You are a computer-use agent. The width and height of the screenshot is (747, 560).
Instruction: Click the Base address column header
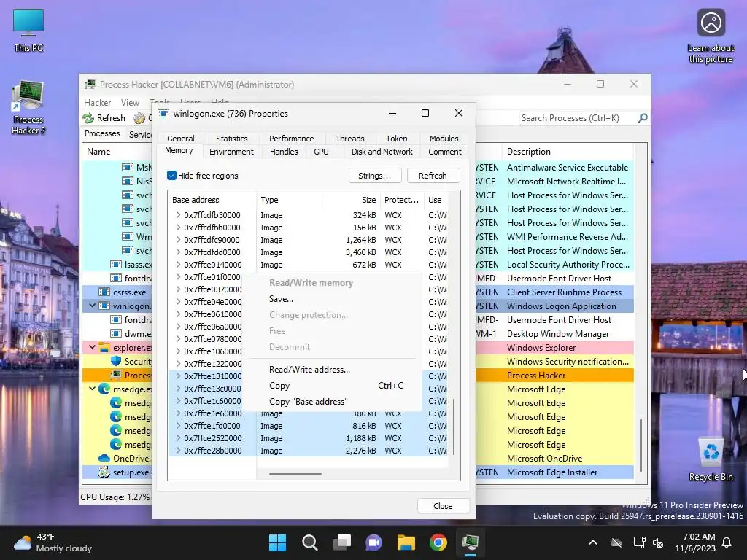pyautogui.click(x=212, y=200)
